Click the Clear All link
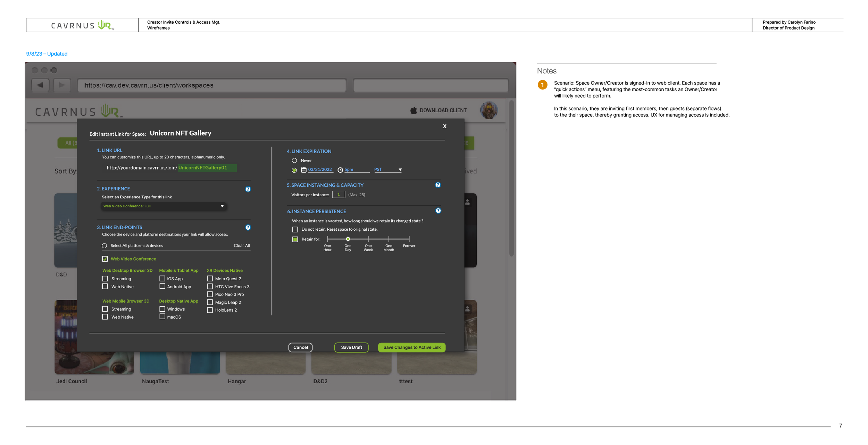This screenshot has width=868, height=445. pos(242,245)
